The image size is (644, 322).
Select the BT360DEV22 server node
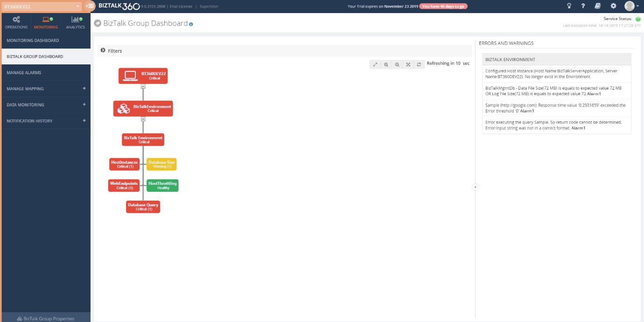[x=143, y=76]
